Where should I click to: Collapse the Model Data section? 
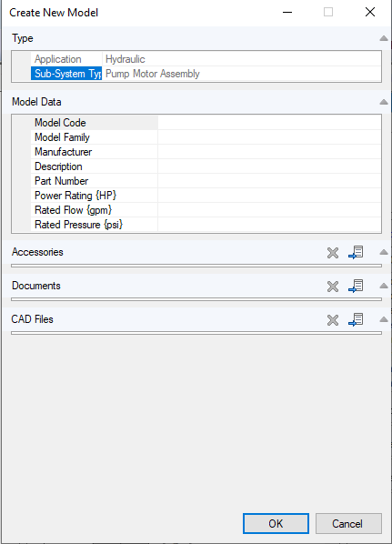[384, 102]
